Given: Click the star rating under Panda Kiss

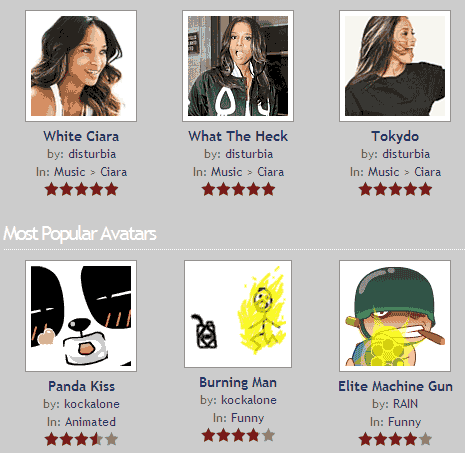Looking at the screenshot, I should coord(81,439).
